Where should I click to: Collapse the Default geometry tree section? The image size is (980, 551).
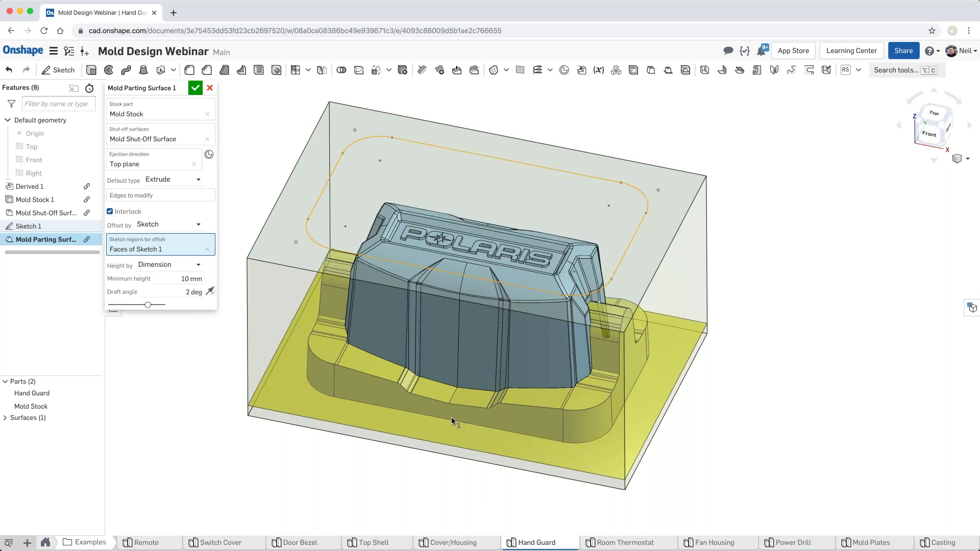tap(7, 120)
